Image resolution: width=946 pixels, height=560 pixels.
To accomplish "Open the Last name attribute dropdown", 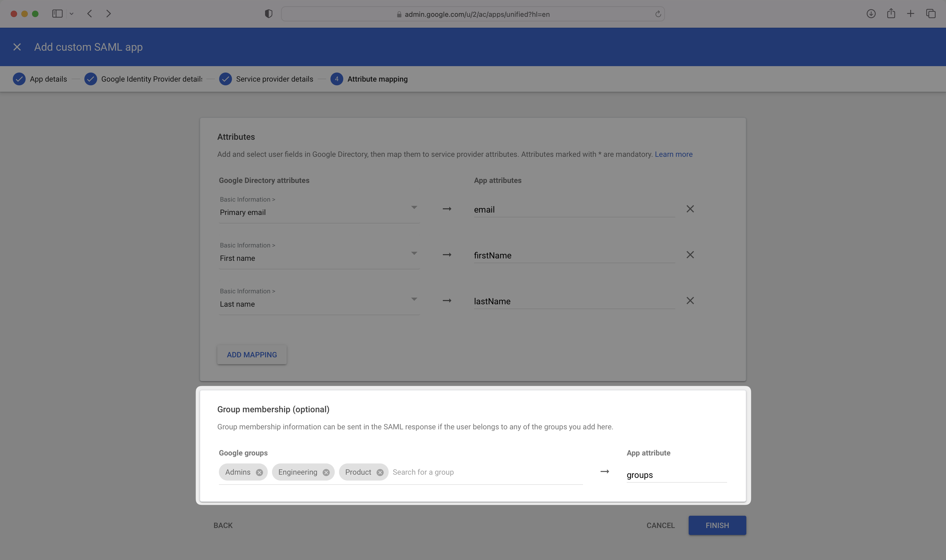I will tap(414, 299).
